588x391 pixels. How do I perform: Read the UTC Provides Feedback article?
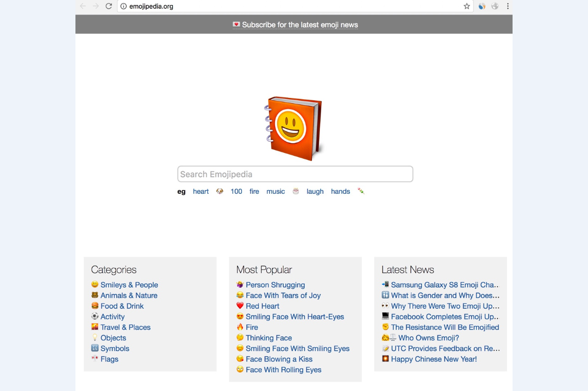tap(445, 349)
